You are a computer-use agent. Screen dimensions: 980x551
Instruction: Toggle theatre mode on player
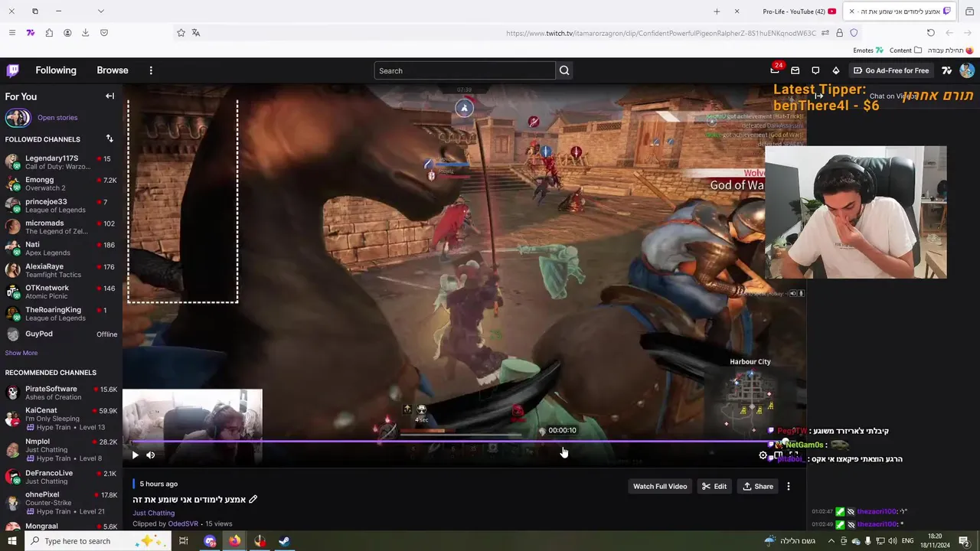[778, 455]
